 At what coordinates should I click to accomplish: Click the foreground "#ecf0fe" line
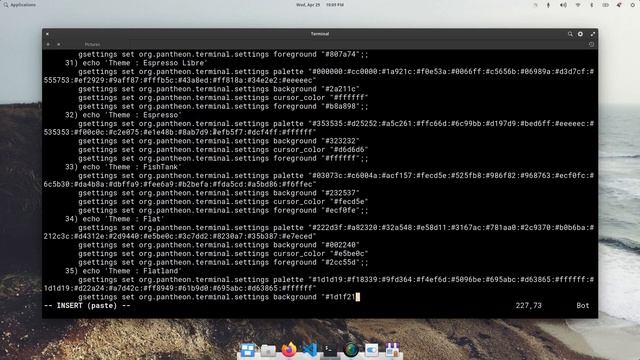[223, 211]
